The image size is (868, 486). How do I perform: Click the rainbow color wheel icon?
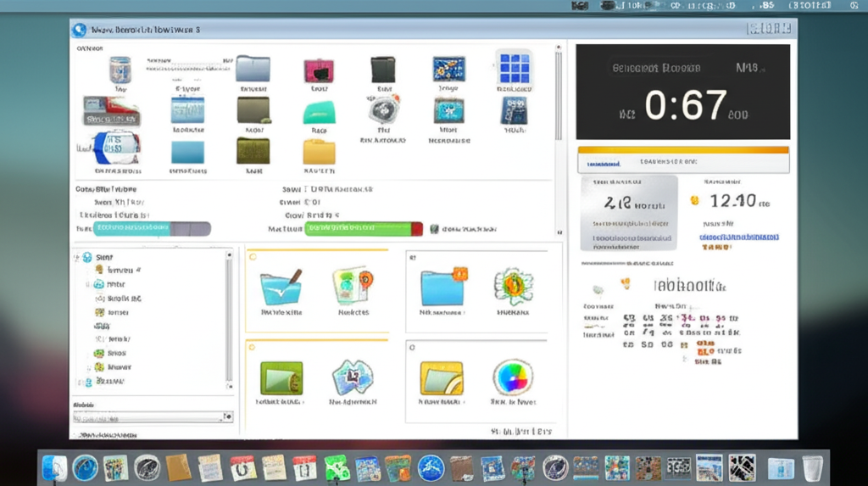pos(513,377)
